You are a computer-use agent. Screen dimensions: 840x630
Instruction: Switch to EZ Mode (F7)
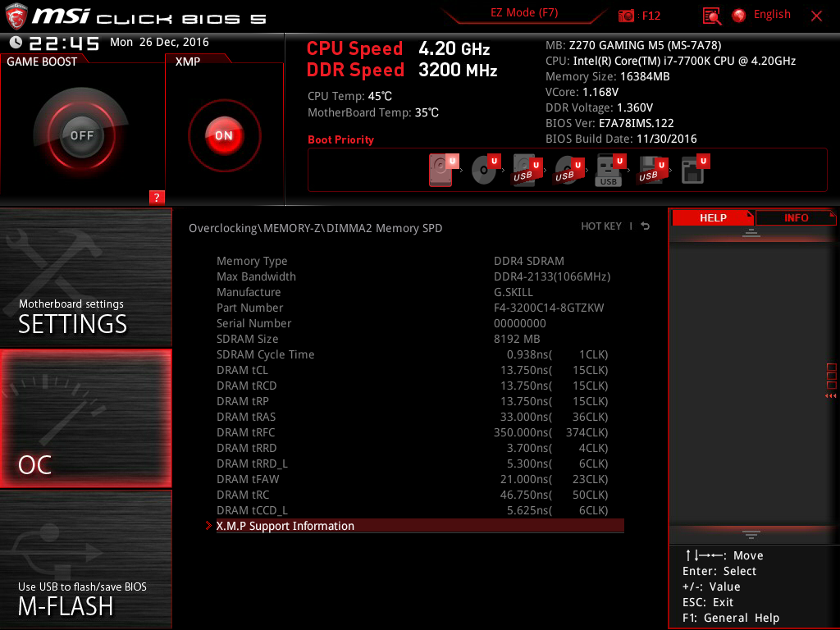[x=524, y=13]
